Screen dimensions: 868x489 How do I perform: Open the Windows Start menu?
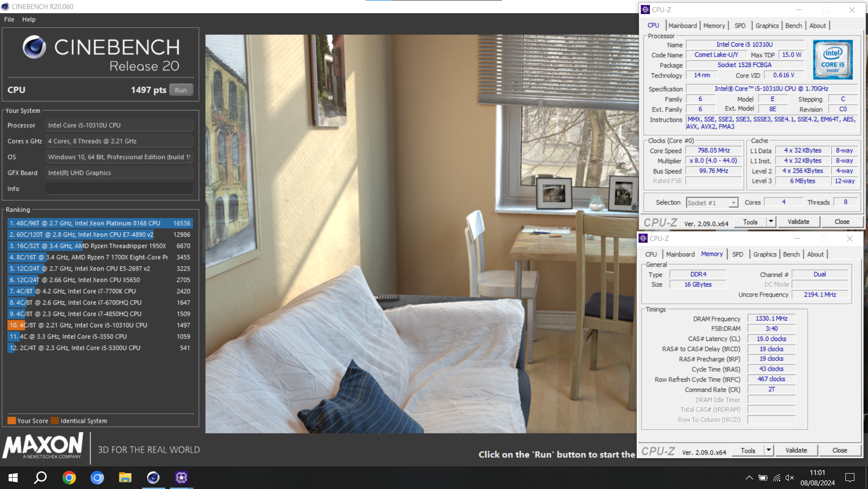coord(13,478)
